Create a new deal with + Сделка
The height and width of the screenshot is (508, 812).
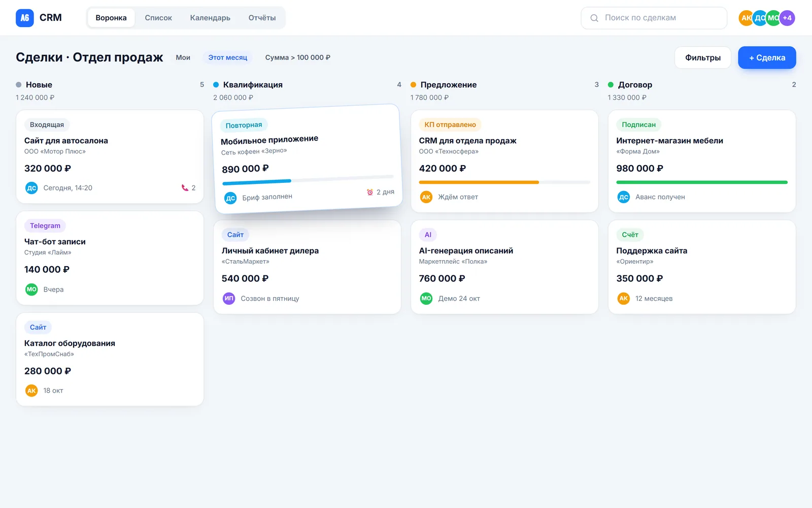coord(767,57)
